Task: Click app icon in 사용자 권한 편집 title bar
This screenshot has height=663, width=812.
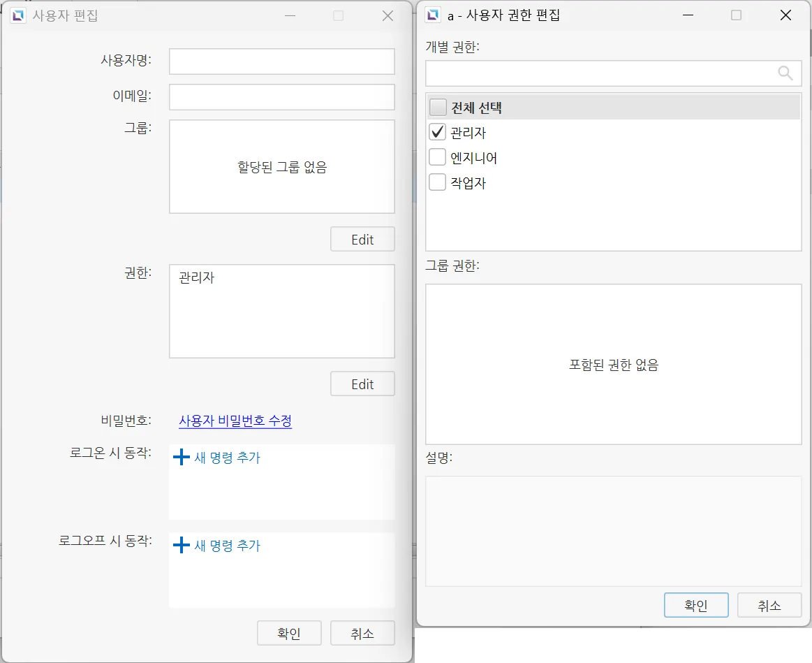Action: coord(433,15)
